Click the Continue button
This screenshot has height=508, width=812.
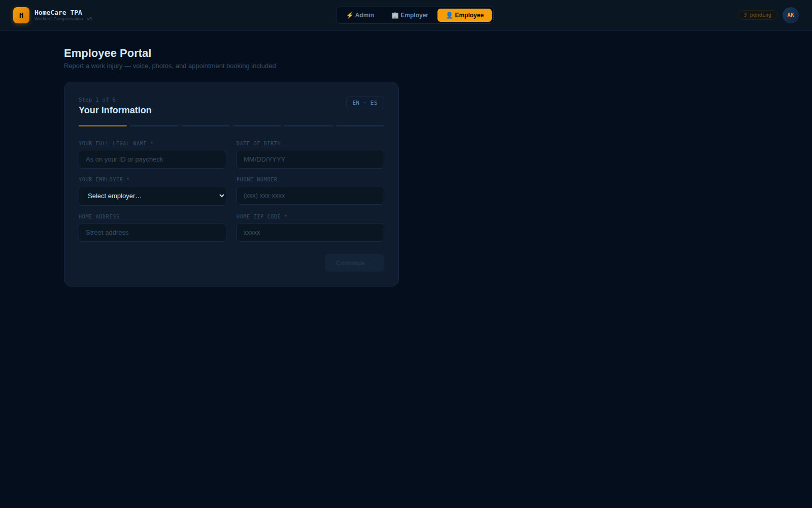[354, 263]
